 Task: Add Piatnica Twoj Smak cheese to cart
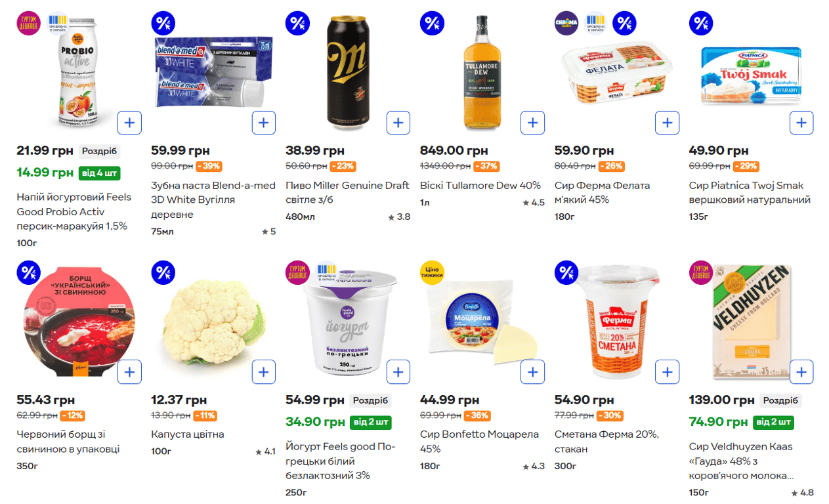click(801, 123)
